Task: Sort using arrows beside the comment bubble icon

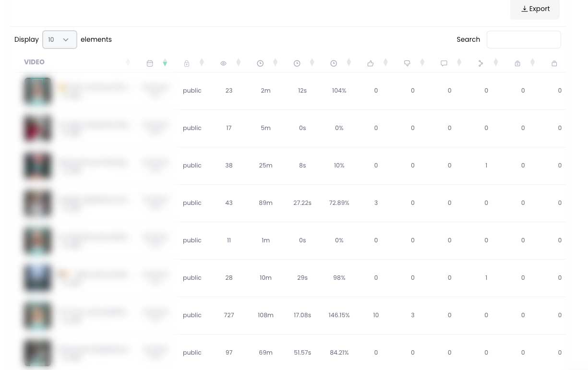Action: point(459,62)
